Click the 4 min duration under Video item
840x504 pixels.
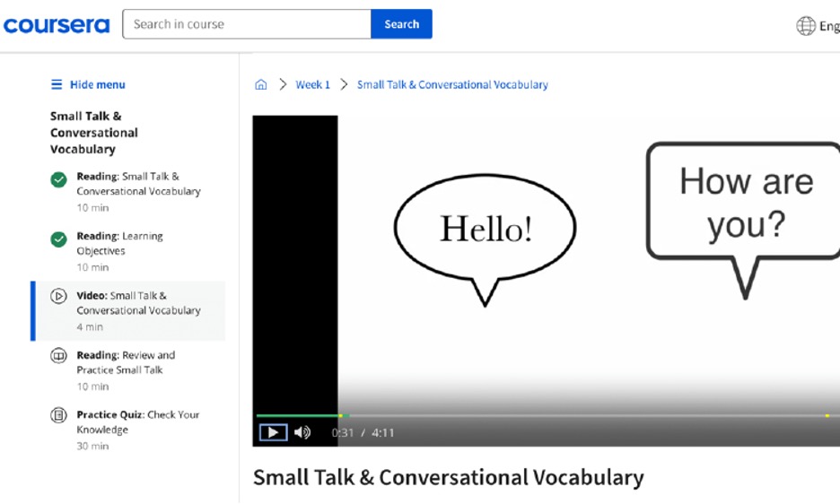(90, 326)
